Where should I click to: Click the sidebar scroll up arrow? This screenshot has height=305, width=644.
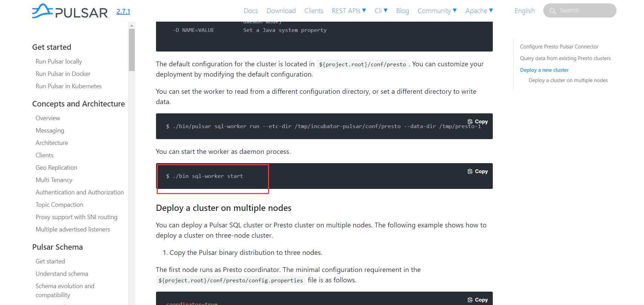coord(132,25)
